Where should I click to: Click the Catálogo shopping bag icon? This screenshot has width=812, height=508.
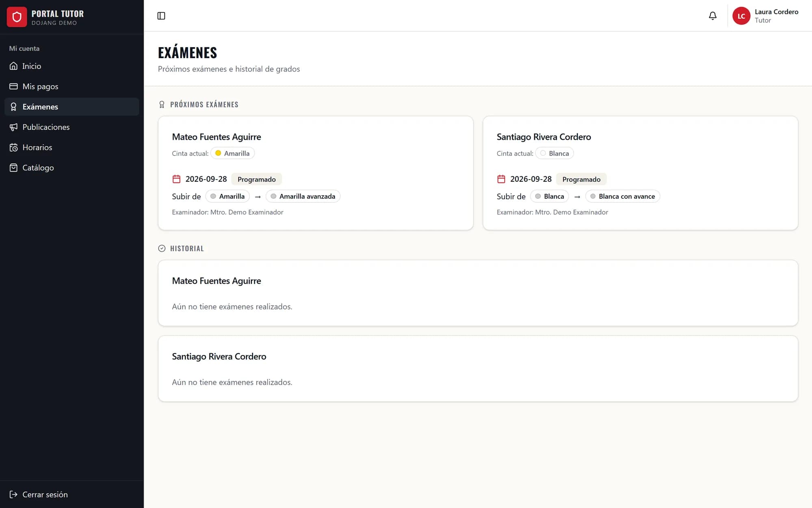point(13,167)
